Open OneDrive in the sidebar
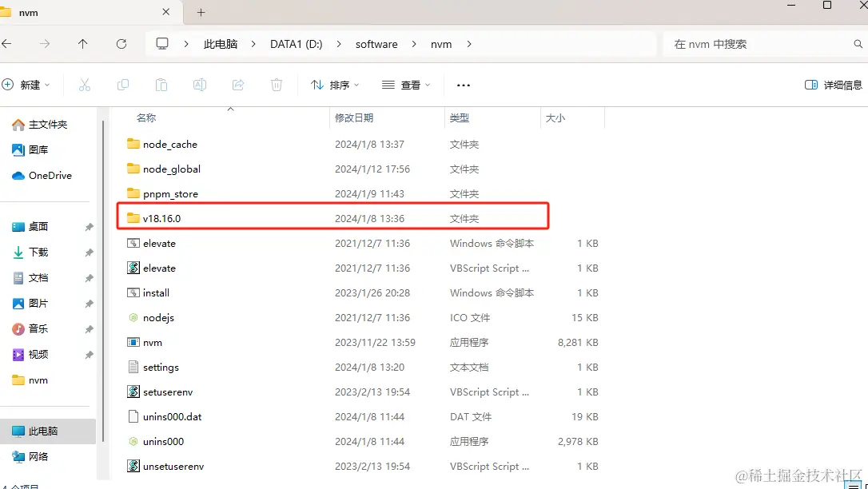Image resolution: width=868 pixels, height=489 pixels. click(x=42, y=175)
